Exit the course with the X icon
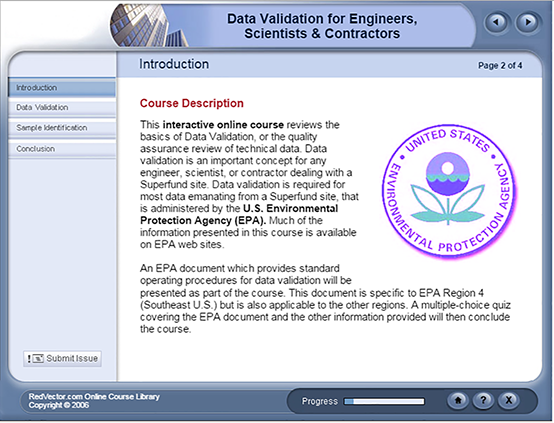Viewport: 554px width, 423px height. (508, 400)
